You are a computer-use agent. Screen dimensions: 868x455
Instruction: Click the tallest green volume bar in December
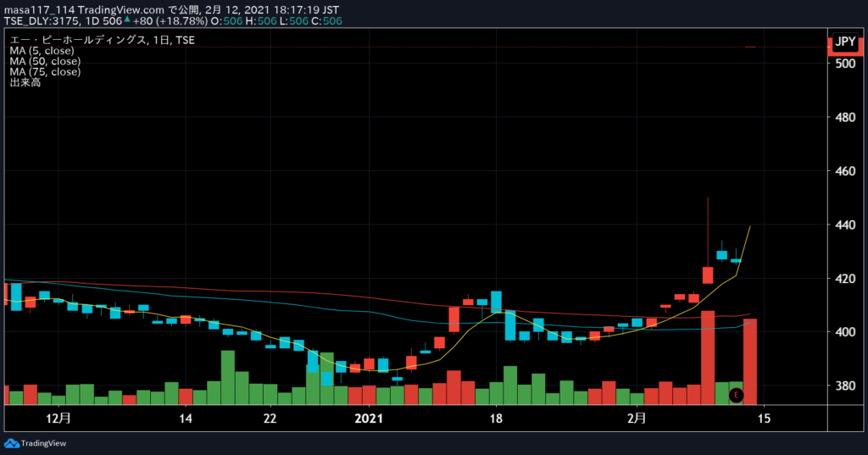tap(227, 378)
